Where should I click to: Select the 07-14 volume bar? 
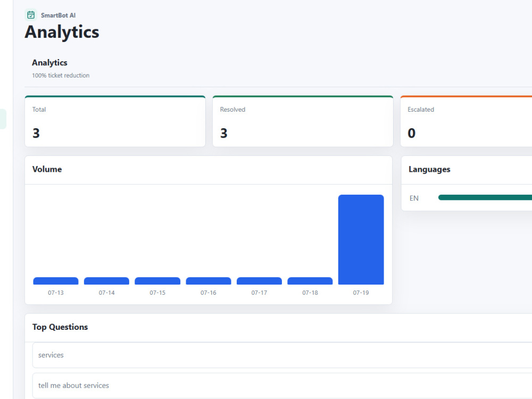(x=106, y=281)
